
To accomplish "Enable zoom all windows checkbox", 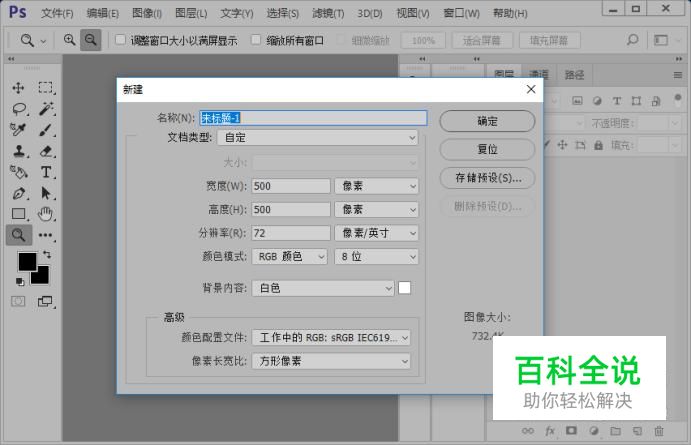I will point(256,40).
